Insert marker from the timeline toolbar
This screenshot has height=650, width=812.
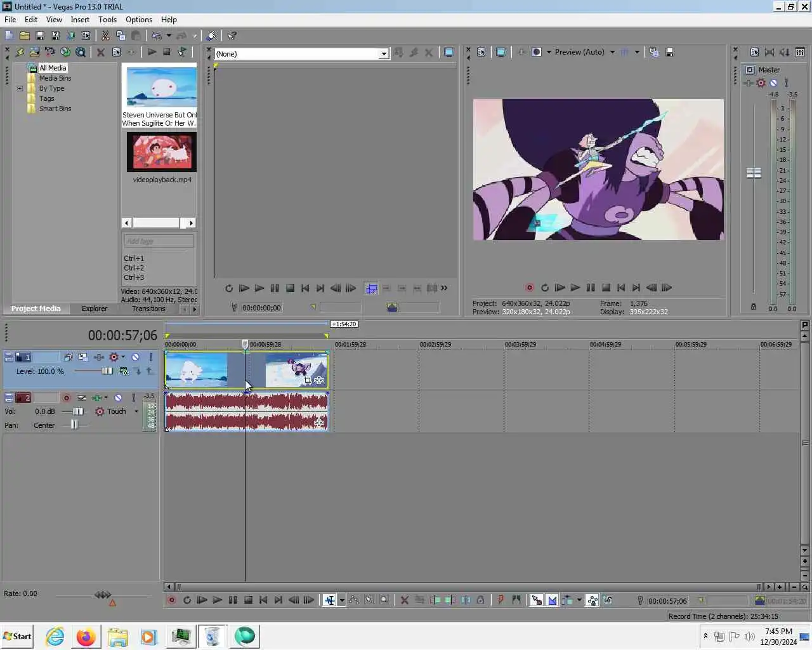[501, 600]
